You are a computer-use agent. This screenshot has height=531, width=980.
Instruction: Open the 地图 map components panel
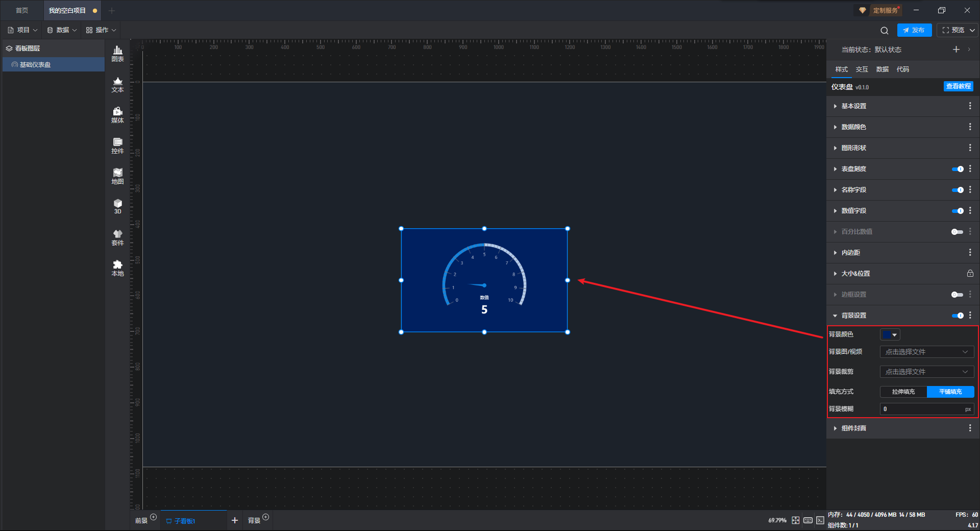[117, 176]
